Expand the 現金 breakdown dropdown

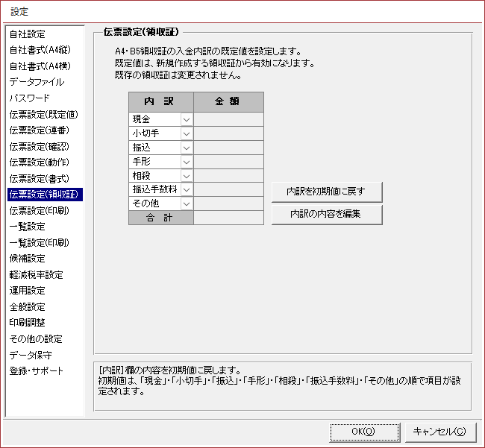(x=187, y=119)
